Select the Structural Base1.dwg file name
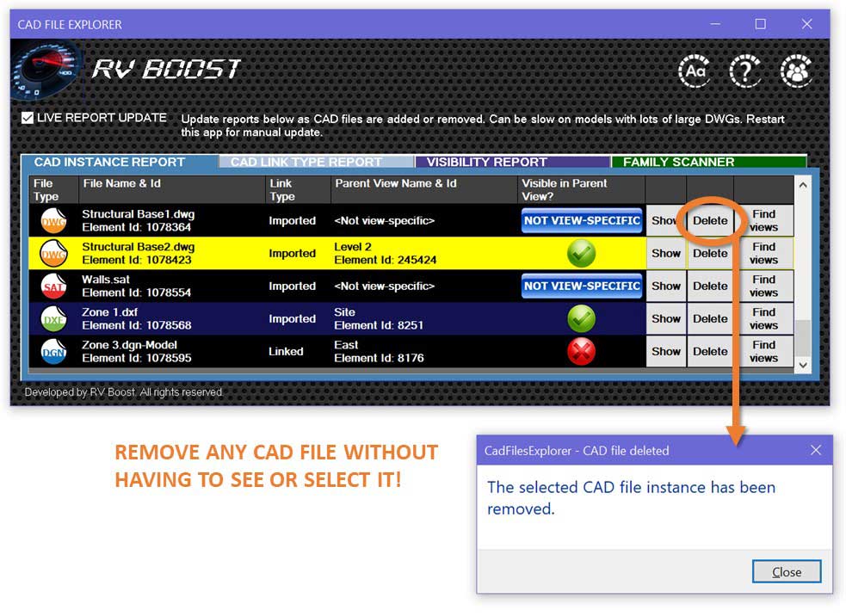The width and height of the screenshot is (846, 616). coord(138,214)
